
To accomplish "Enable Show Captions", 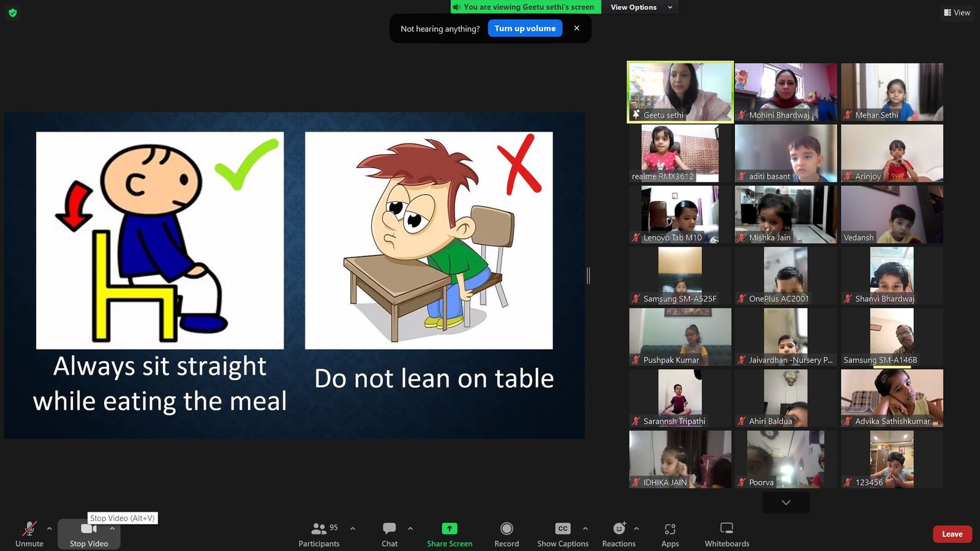I will pos(563,534).
